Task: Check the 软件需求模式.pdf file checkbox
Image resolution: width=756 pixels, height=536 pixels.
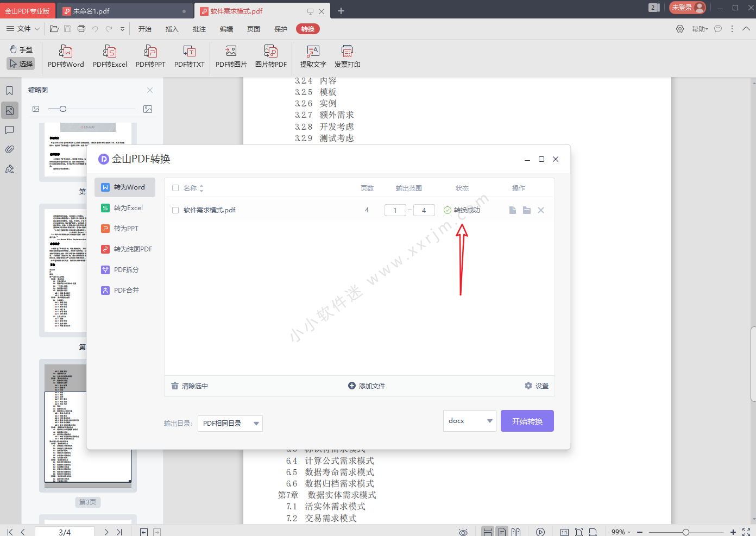Action: [x=175, y=210]
